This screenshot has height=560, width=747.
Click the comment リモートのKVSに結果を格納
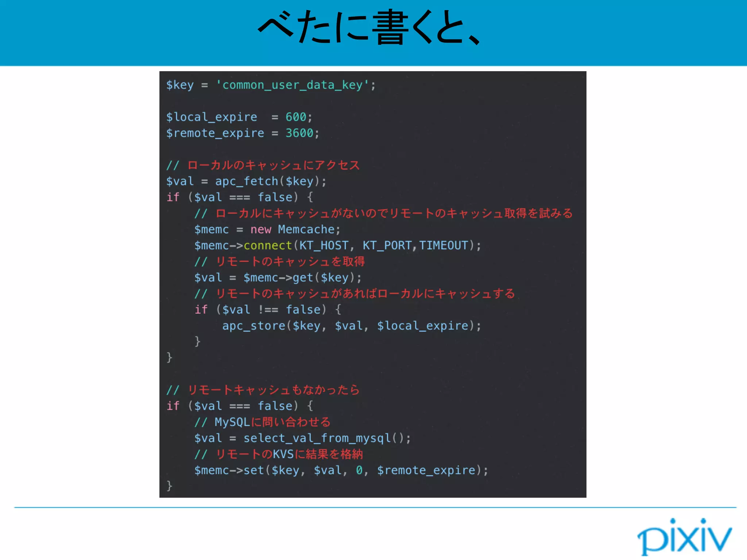coord(279,454)
